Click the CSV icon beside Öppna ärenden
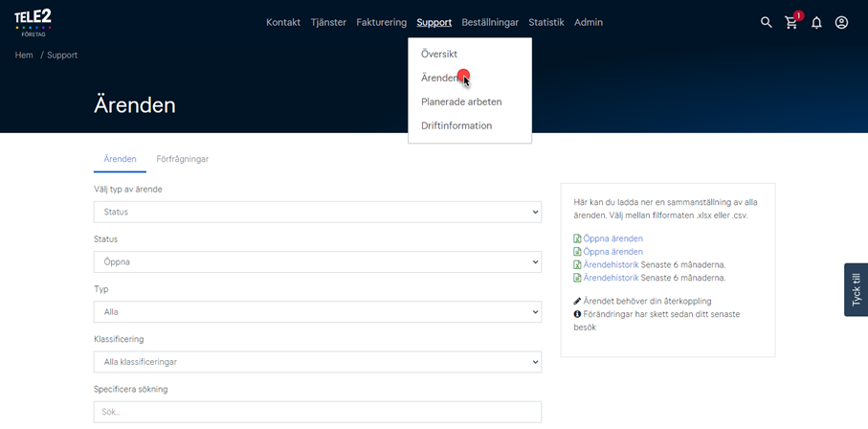Screen dimensions: 868x429 click(577, 252)
